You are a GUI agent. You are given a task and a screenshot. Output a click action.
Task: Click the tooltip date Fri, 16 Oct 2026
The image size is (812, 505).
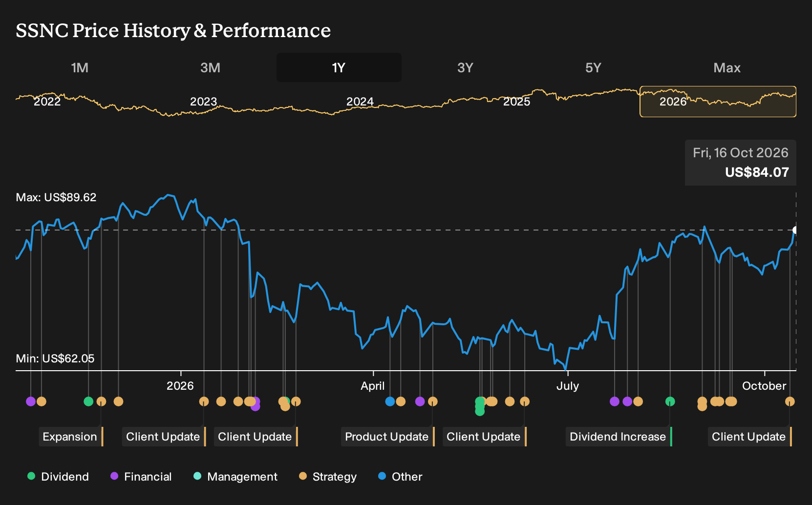point(740,153)
